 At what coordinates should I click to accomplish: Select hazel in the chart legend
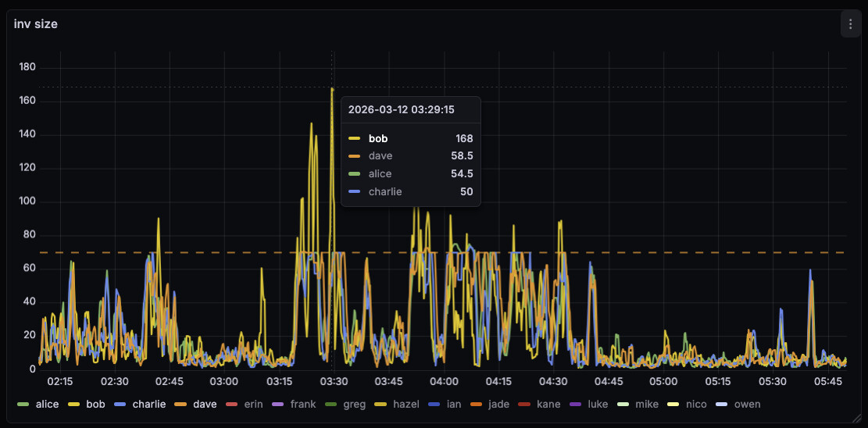tap(406, 404)
